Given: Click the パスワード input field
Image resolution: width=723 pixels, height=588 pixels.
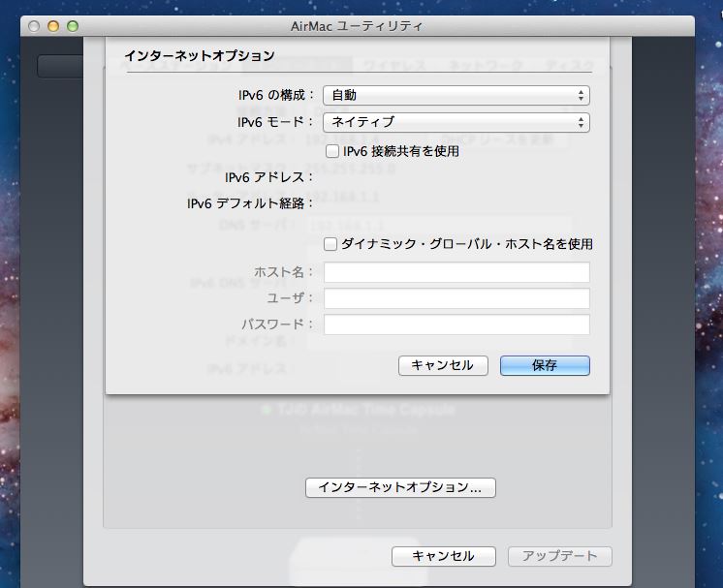Looking at the screenshot, I should pos(456,325).
